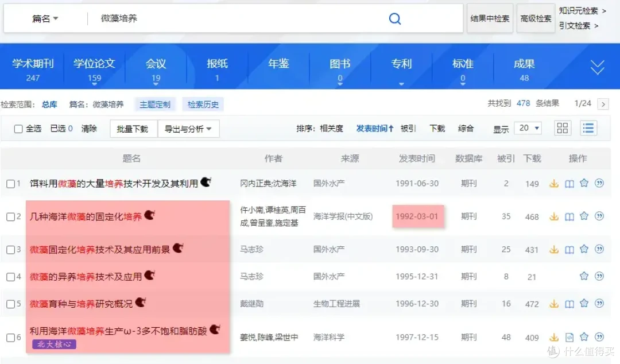Open the 篇名 search field dropdown

45,18
